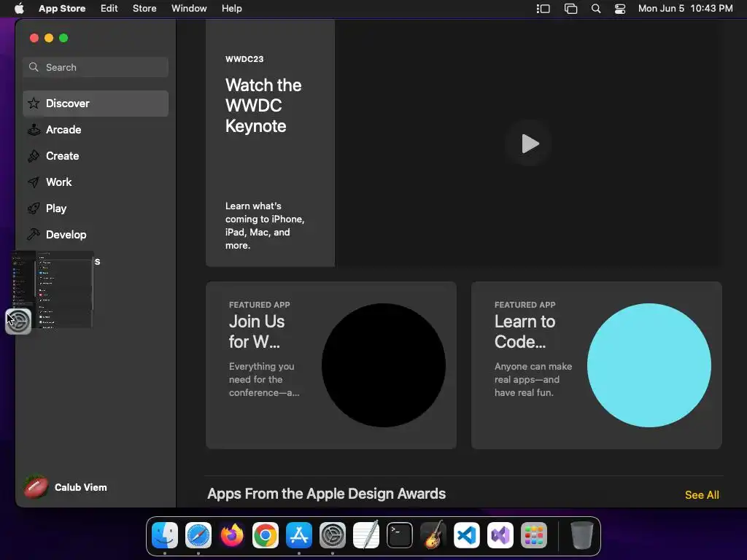Open Control Center in menu bar
The image size is (747, 560).
[620, 9]
